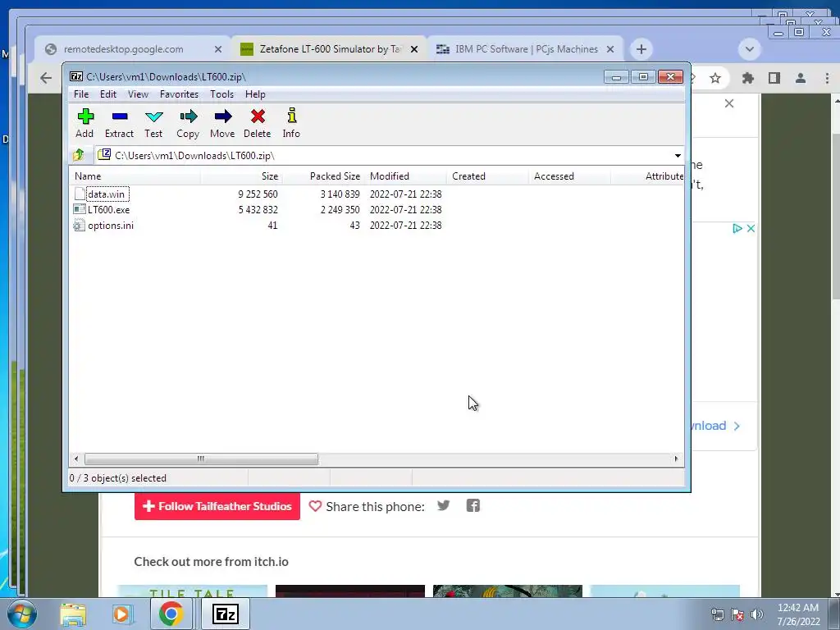
Task: Sort by Name column header
Action: click(x=135, y=176)
